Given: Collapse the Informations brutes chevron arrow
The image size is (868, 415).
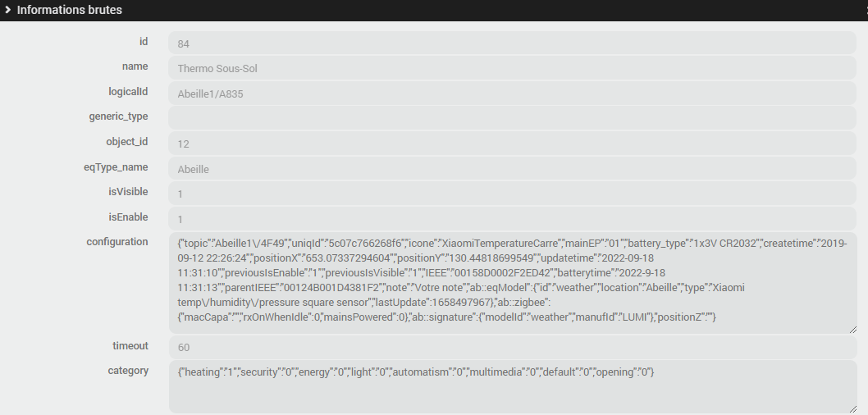Looking at the screenshot, I should click(7, 10).
